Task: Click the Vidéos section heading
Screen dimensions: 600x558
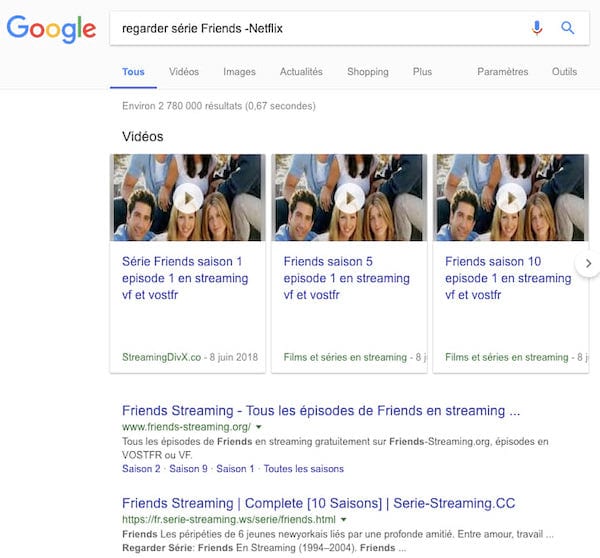Action: (143, 137)
